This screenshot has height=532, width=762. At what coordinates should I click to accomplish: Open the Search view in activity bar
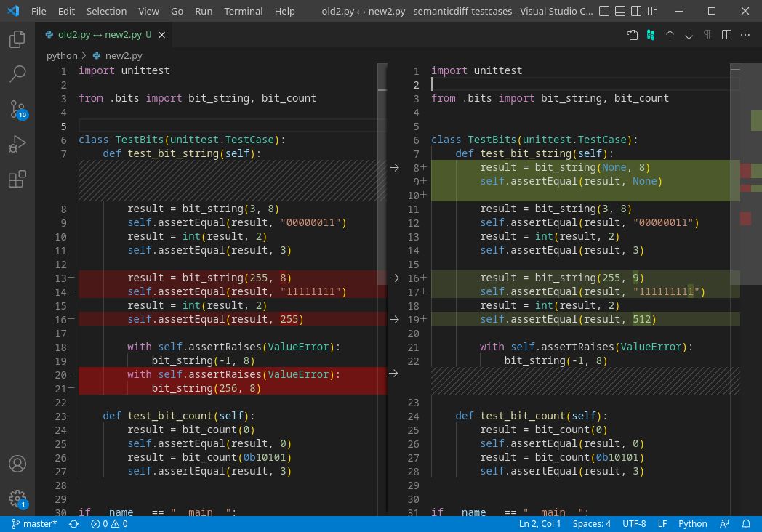pos(17,74)
